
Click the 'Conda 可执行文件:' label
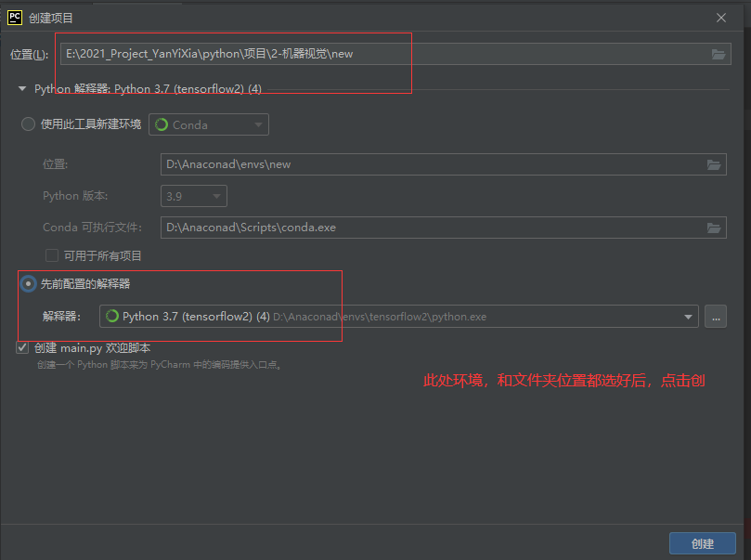92,228
